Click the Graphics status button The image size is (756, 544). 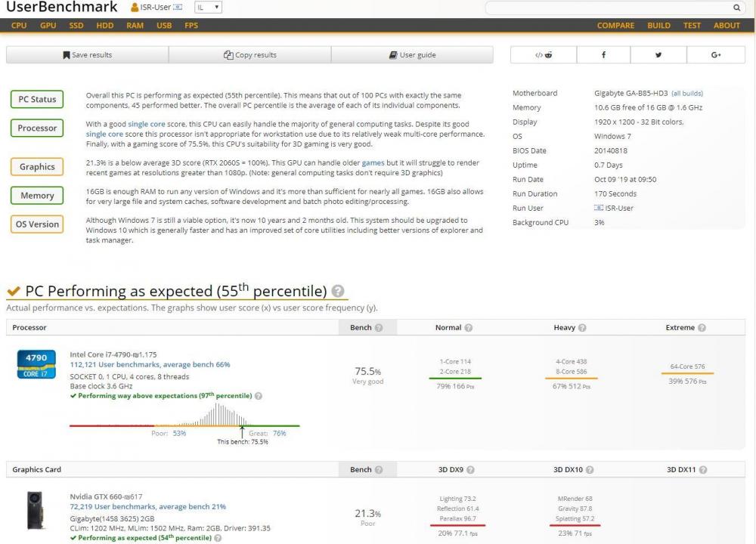[37, 167]
